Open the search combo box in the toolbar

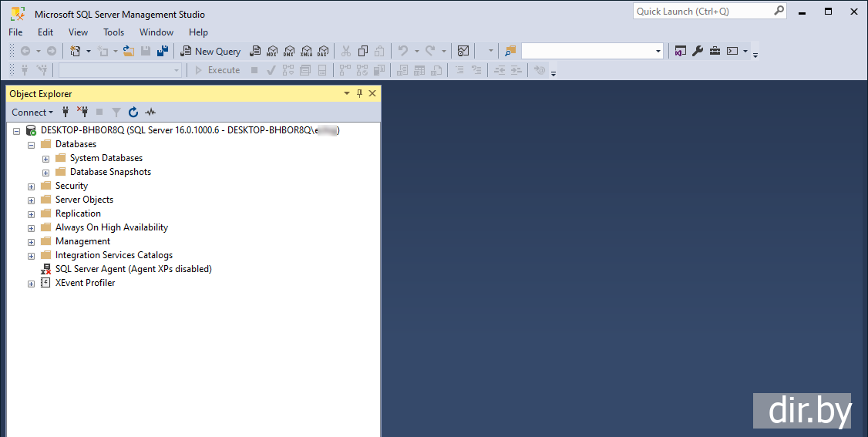tap(592, 51)
